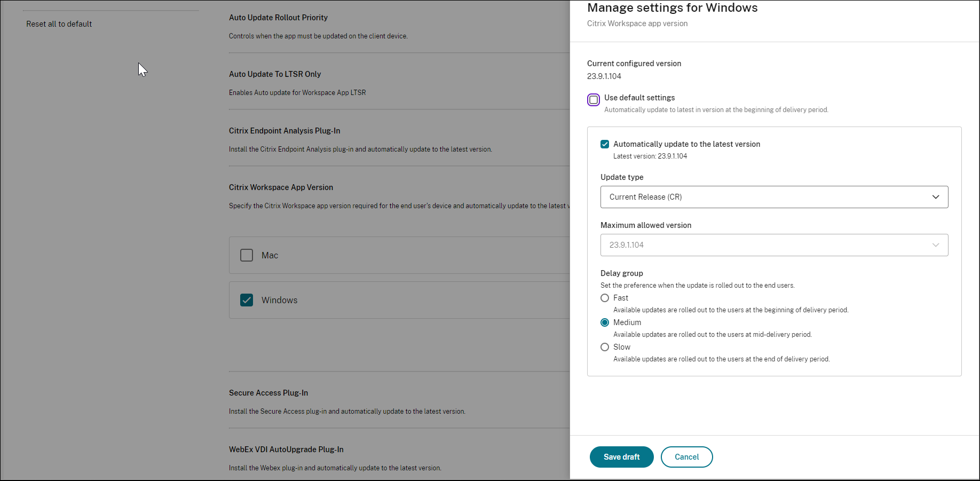The image size is (980, 481).
Task: Select the Fast delay group option
Action: (x=605, y=298)
